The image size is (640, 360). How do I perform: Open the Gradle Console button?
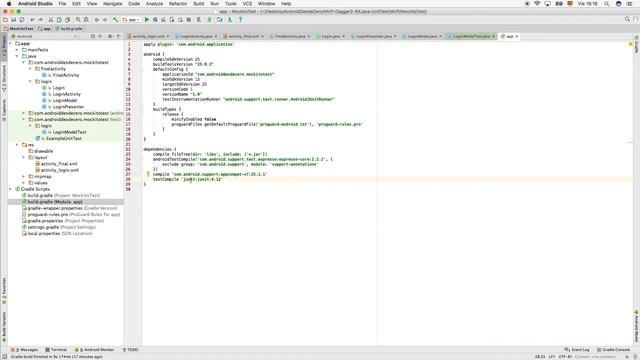tap(613, 350)
